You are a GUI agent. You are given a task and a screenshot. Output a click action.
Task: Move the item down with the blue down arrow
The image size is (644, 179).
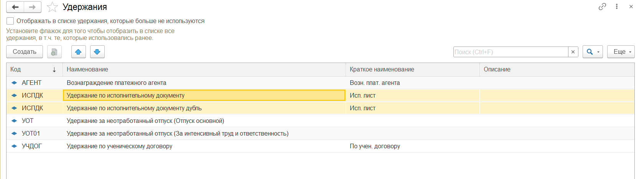(x=97, y=52)
